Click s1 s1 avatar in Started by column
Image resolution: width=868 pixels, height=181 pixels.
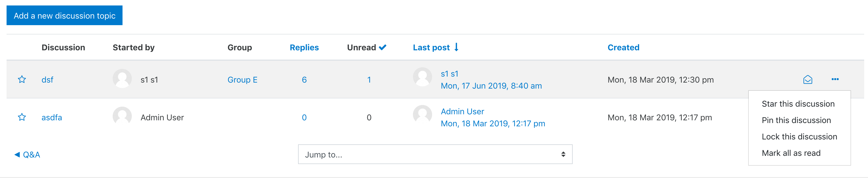pos(122,79)
